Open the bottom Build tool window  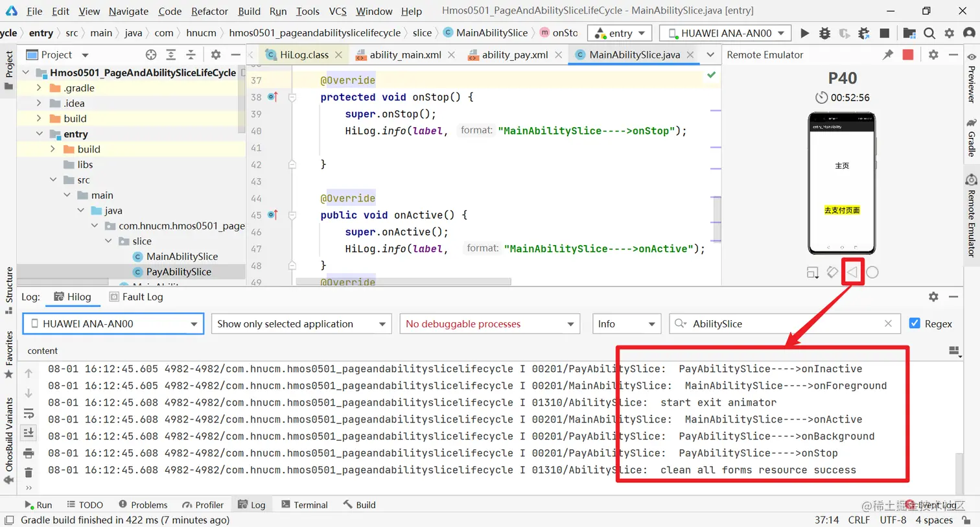tap(360, 504)
